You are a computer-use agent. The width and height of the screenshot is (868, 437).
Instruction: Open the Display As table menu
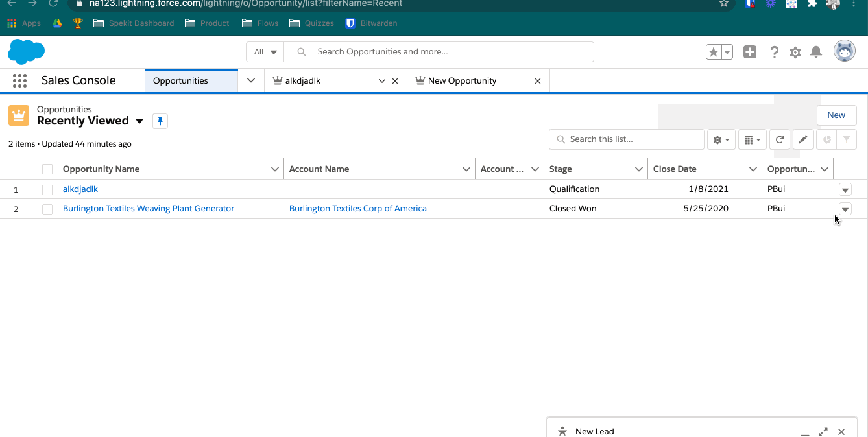tap(753, 139)
